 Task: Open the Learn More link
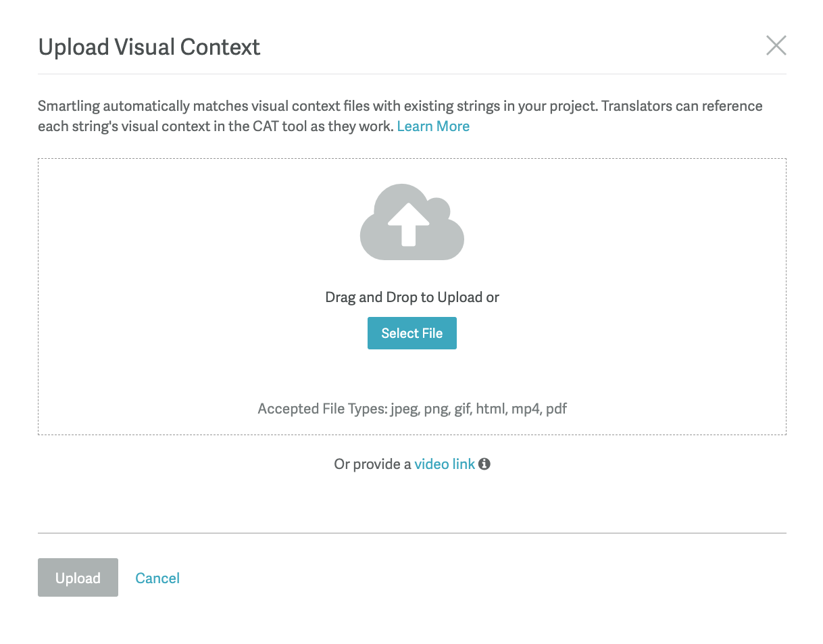click(433, 126)
